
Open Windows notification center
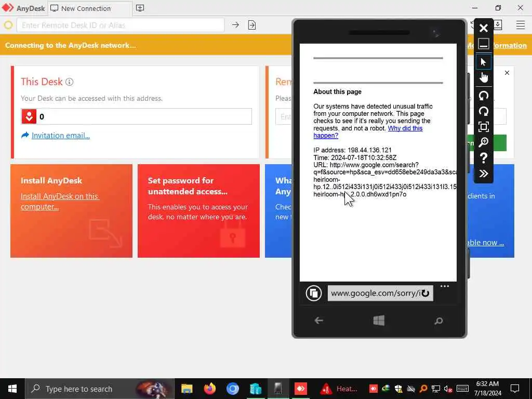[515, 389]
